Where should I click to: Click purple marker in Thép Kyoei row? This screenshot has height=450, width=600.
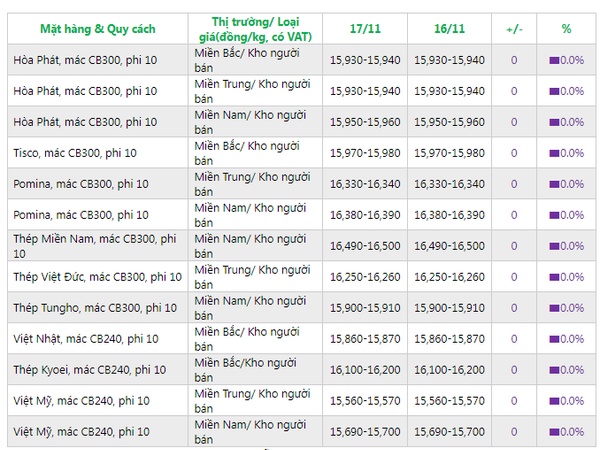pos(554,370)
